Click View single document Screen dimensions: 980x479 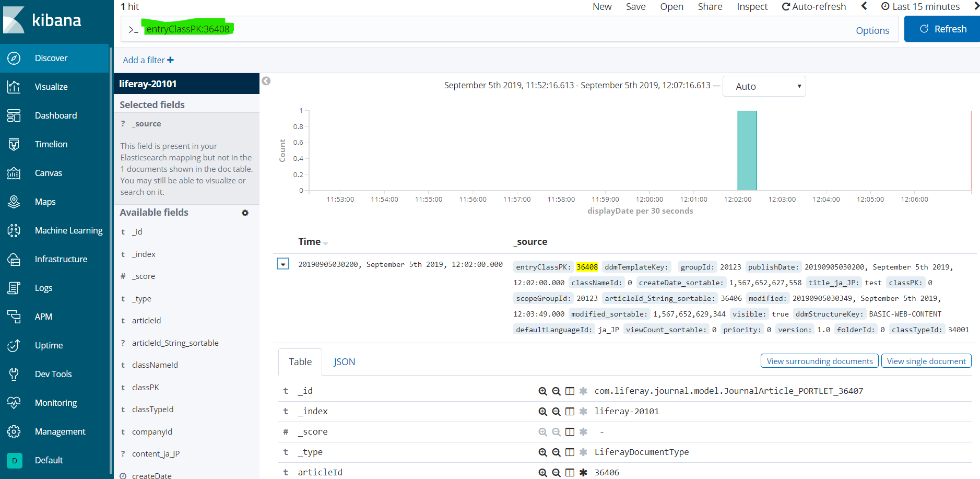tap(926, 361)
